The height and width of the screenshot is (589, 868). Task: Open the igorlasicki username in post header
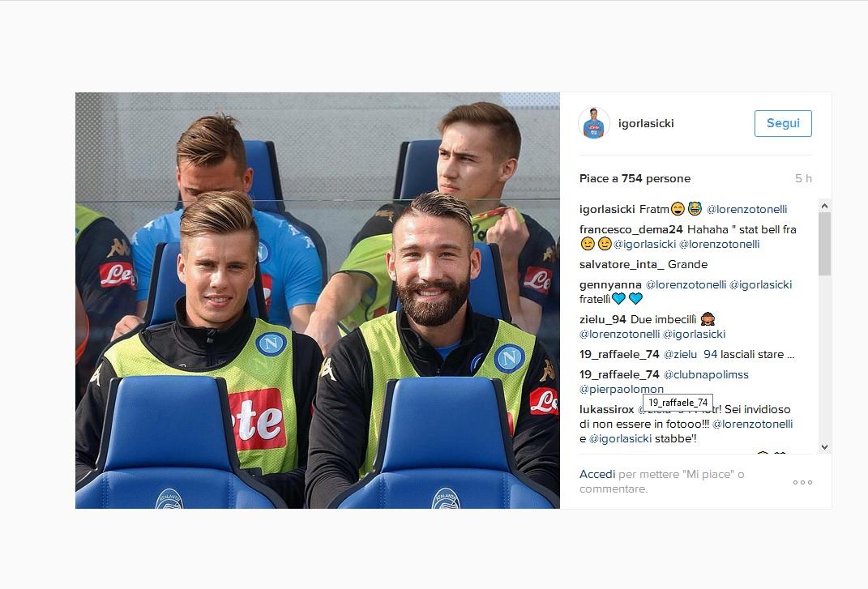[x=646, y=123]
